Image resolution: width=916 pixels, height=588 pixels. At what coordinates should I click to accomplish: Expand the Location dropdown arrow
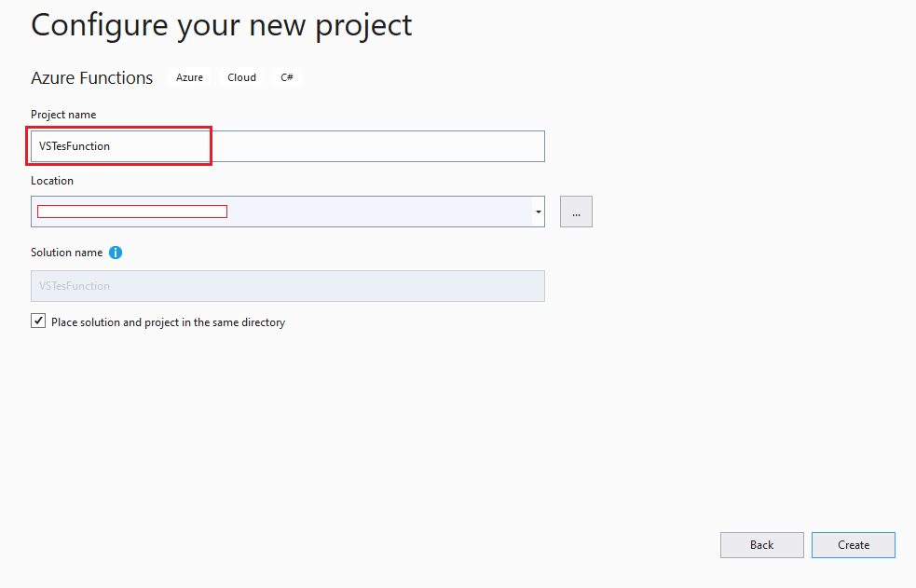coord(538,212)
